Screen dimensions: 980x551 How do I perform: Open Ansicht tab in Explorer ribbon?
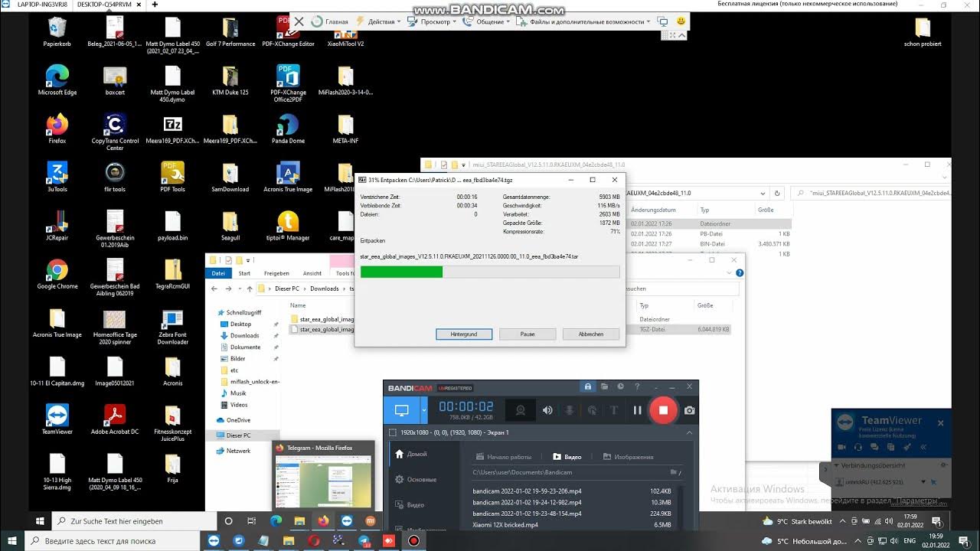[x=312, y=273]
